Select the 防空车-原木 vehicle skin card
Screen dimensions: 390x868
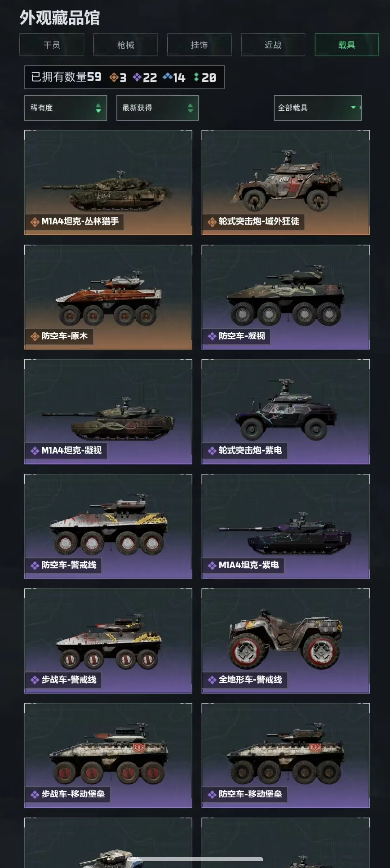(x=109, y=297)
